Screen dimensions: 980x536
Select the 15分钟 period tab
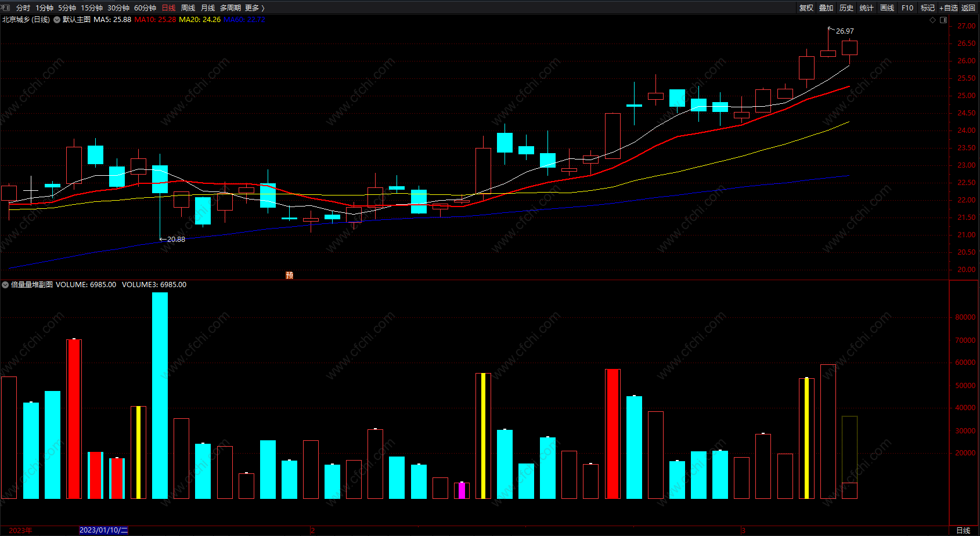92,8
